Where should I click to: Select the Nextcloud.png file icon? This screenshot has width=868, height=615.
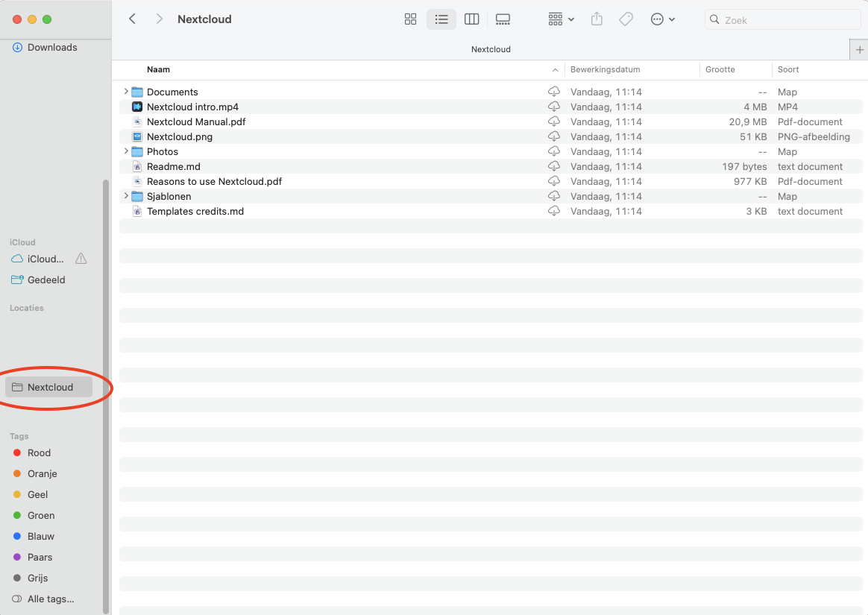[137, 136]
